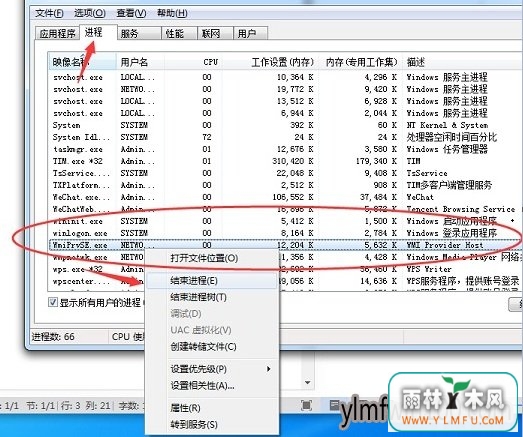This screenshot has height=437, width=523.
Task: Click the WPS Writer description
Action: pos(429,269)
